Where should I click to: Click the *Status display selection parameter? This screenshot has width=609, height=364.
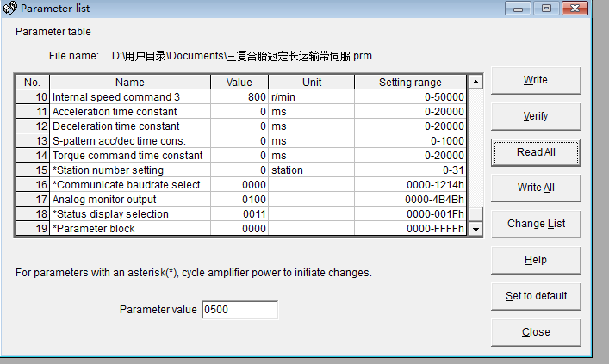(x=129, y=214)
